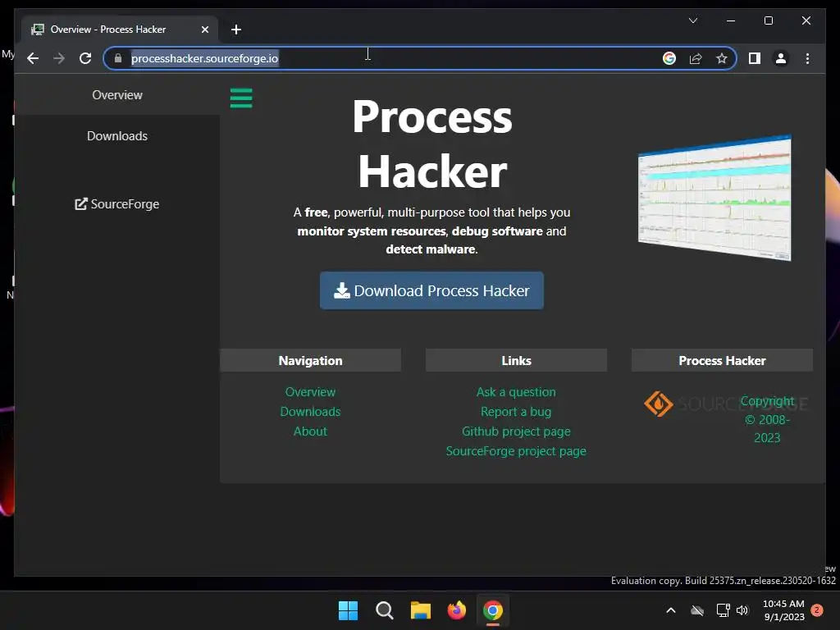Open a new browser tab
The height and width of the screenshot is (630, 840).
[235, 30]
